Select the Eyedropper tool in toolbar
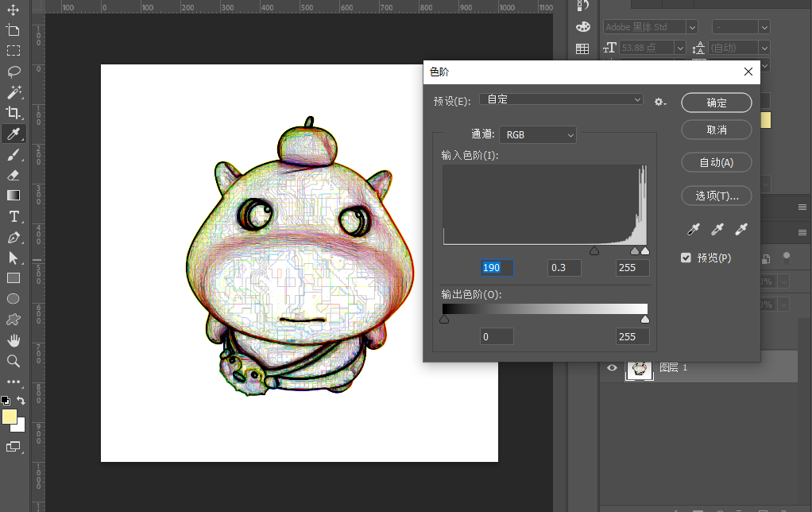Screen dimensions: 812x512 (x=14, y=134)
